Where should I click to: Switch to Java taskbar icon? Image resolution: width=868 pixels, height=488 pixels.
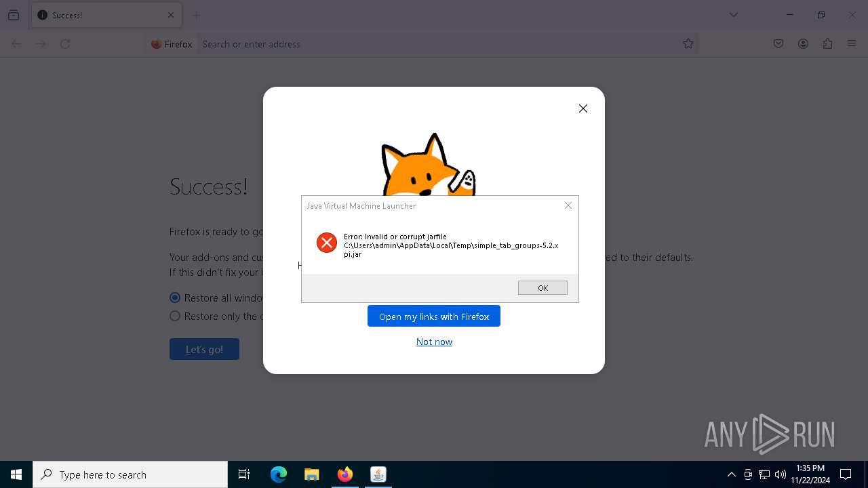coord(378,474)
